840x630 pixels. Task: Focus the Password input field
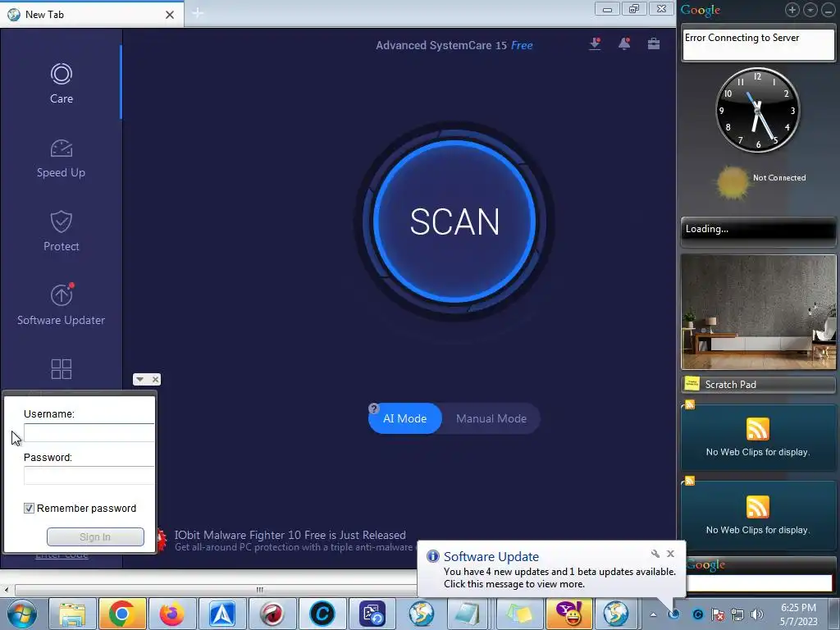[89, 475]
